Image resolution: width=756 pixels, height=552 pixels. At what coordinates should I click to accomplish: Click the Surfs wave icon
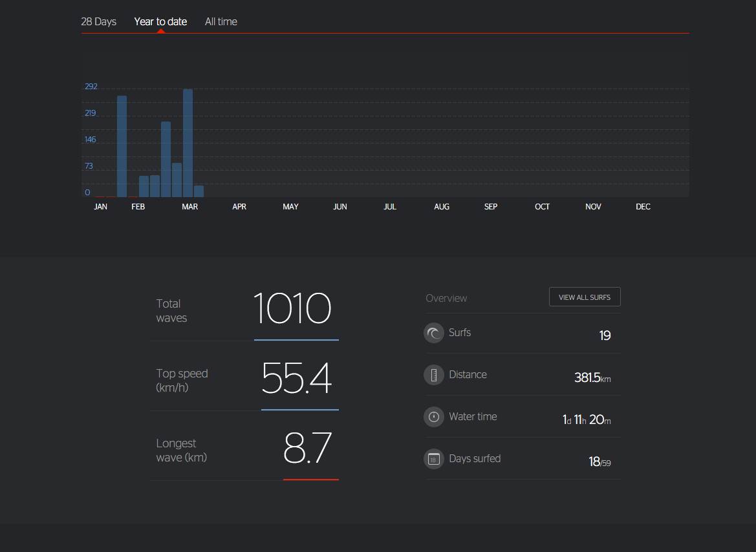[x=433, y=333]
